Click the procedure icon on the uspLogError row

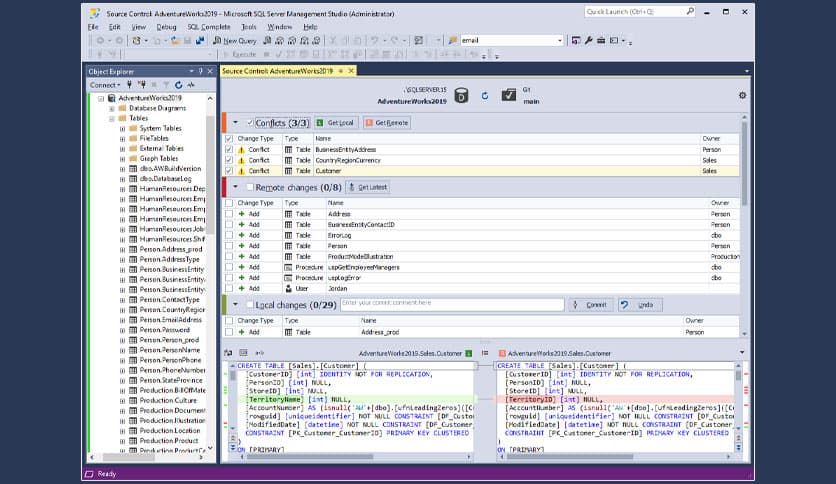tap(288, 278)
